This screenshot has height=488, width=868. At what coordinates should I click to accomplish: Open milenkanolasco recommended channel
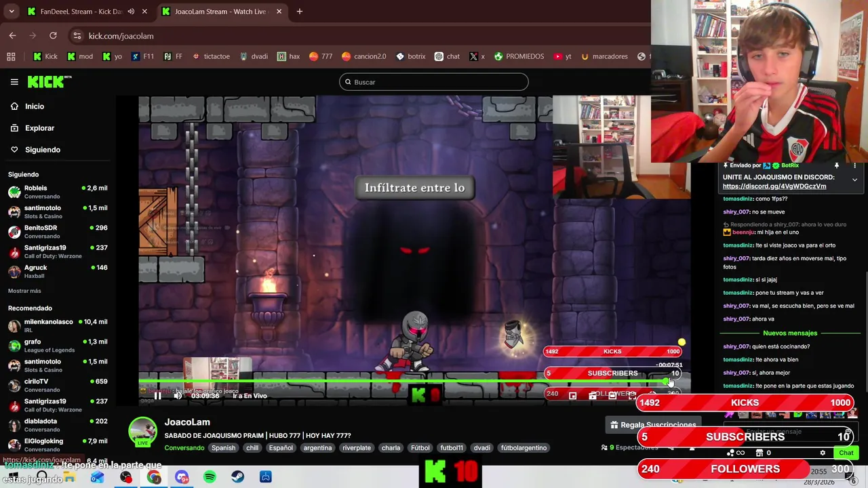pos(58,325)
